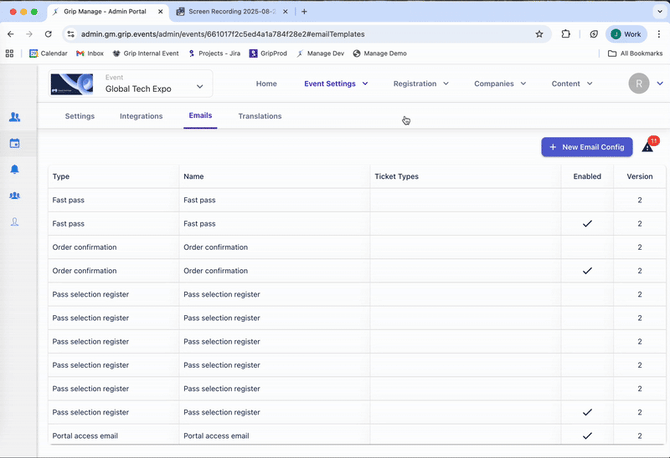The width and height of the screenshot is (670, 458).
Task: Open the Work profile button
Action: [x=626, y=34]
